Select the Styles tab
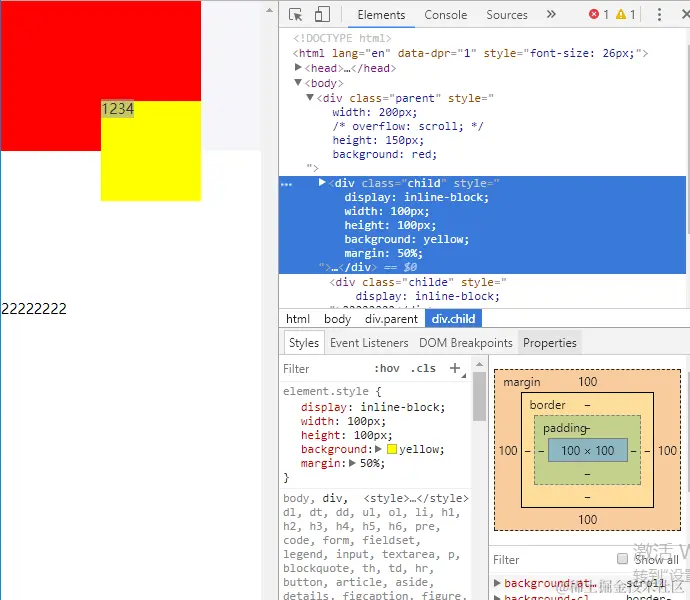This screenshot has height=600, width=690. (x=304, y=343)
